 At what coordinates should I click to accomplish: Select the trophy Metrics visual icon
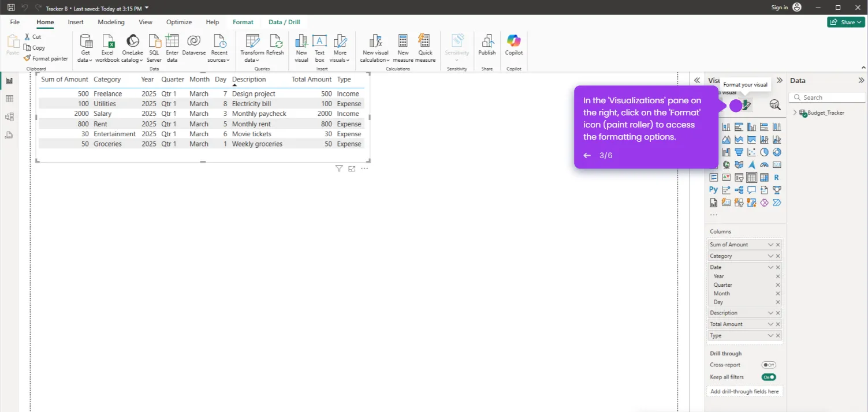click(777, 190)
